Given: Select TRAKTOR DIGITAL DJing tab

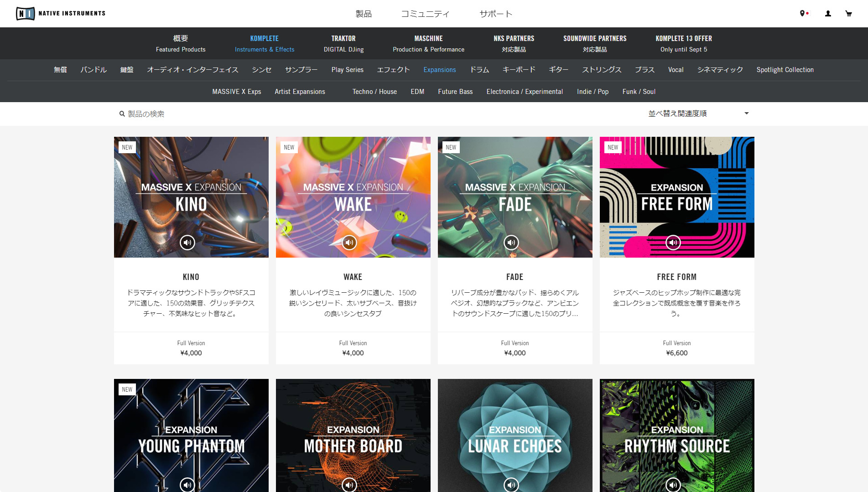Looking at the screenshot, I should (x=343, y=43).
